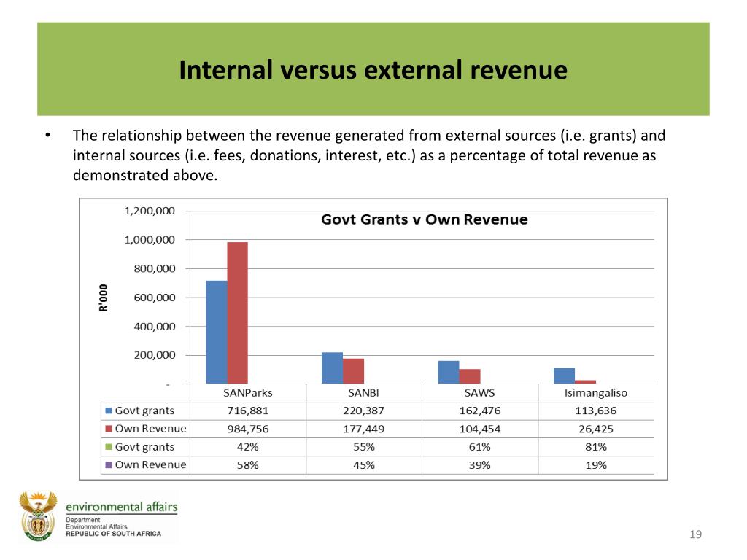Click the red Own Revenue legend swatch
This screenshot has width=747, height=560.
[x=108, y=429]
